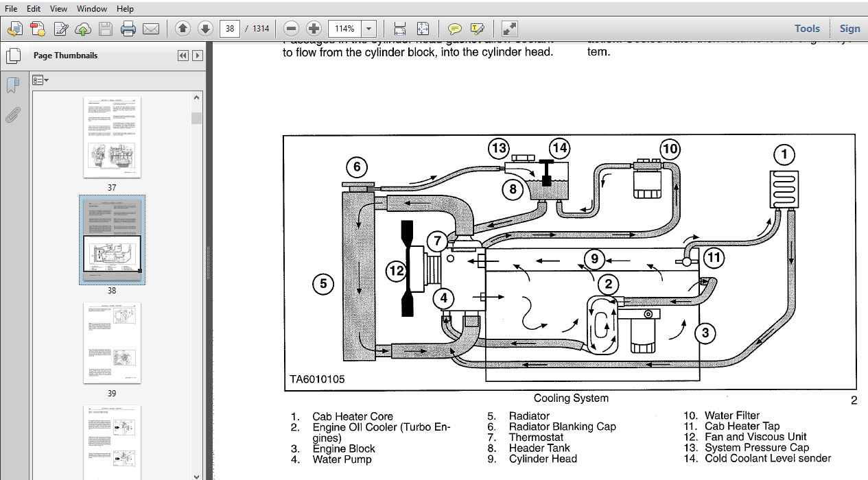Viewport: 868px width, 480px height.
Task: Click the 'System Pressure Cap' legend entry
Action: click(757, 448)
